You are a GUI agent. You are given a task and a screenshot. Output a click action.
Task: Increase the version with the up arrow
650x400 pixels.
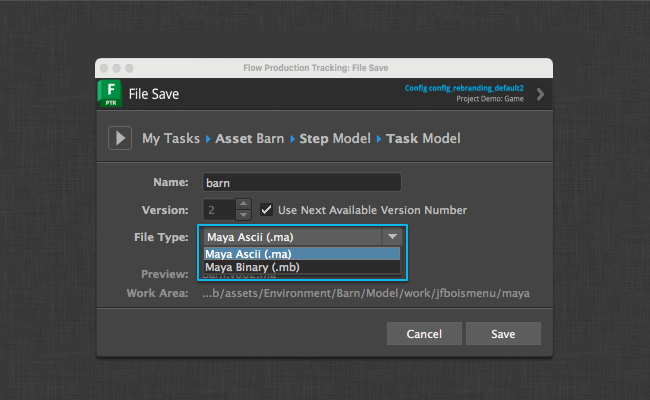[x=243, y=205]
